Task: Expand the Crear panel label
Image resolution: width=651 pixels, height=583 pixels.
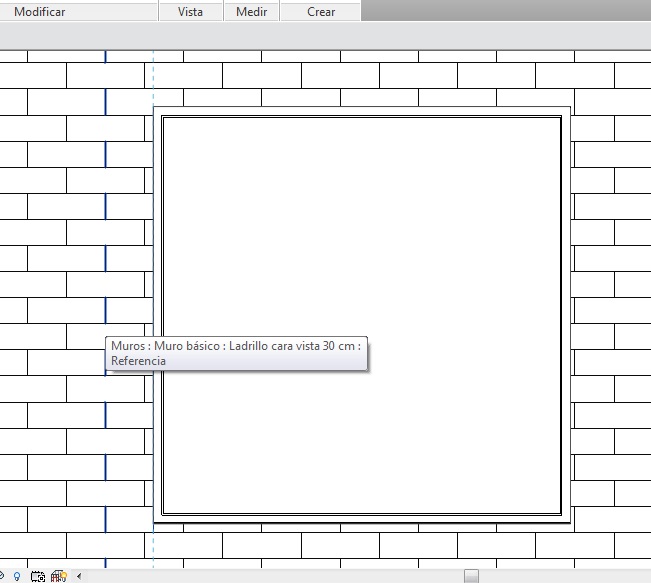Action: (x=321, y=12)
